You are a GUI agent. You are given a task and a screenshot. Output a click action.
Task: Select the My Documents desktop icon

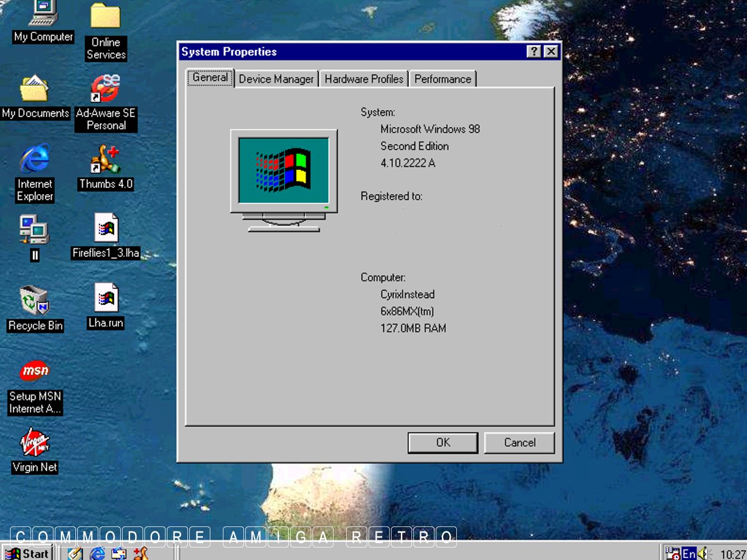click(35, 90)
